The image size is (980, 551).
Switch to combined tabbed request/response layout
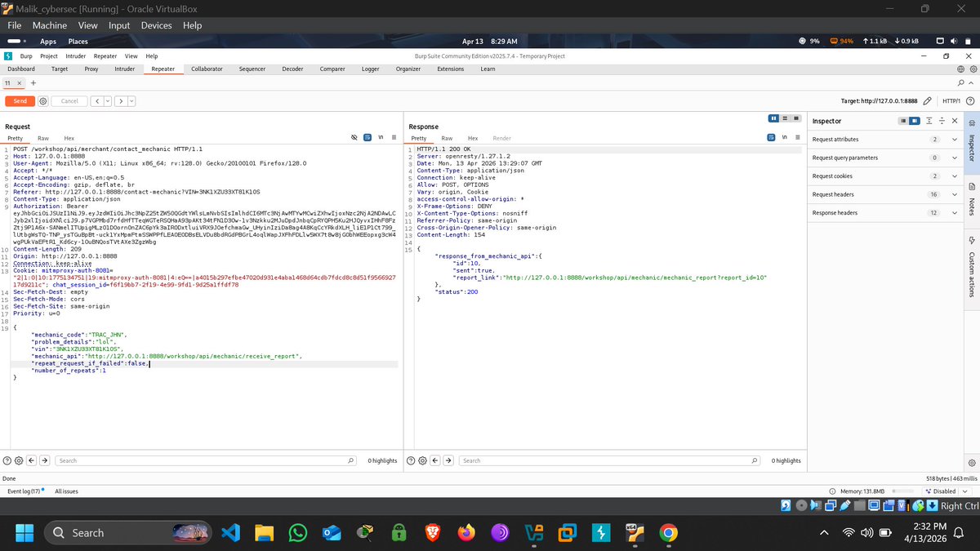795,118
